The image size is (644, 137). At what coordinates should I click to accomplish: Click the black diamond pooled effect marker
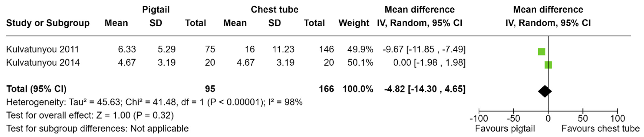click(545, 91)
